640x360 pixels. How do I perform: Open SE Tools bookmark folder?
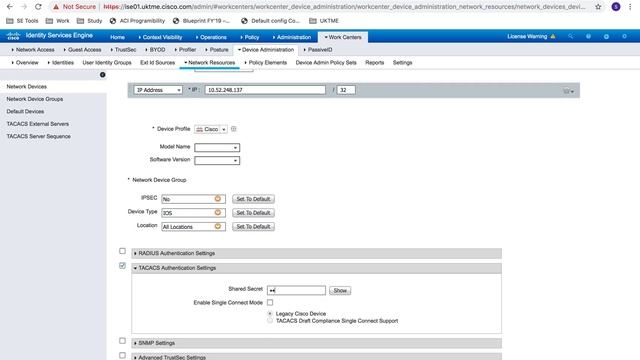22,21
